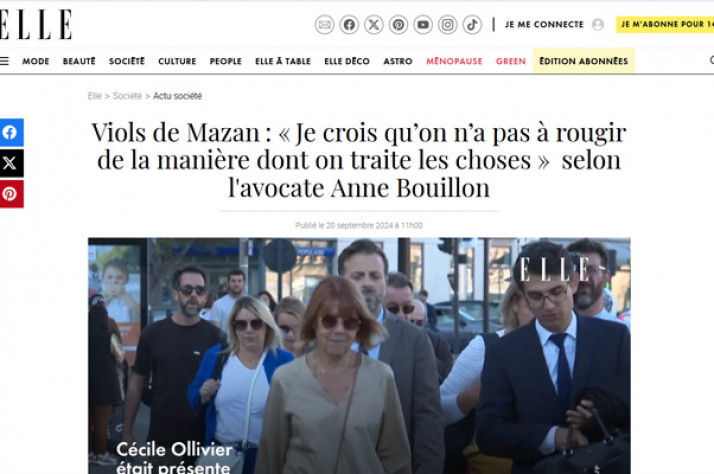Screen dimensions: 714x474
Task: Select the Édition Abonnées tab
Action: 584,61
